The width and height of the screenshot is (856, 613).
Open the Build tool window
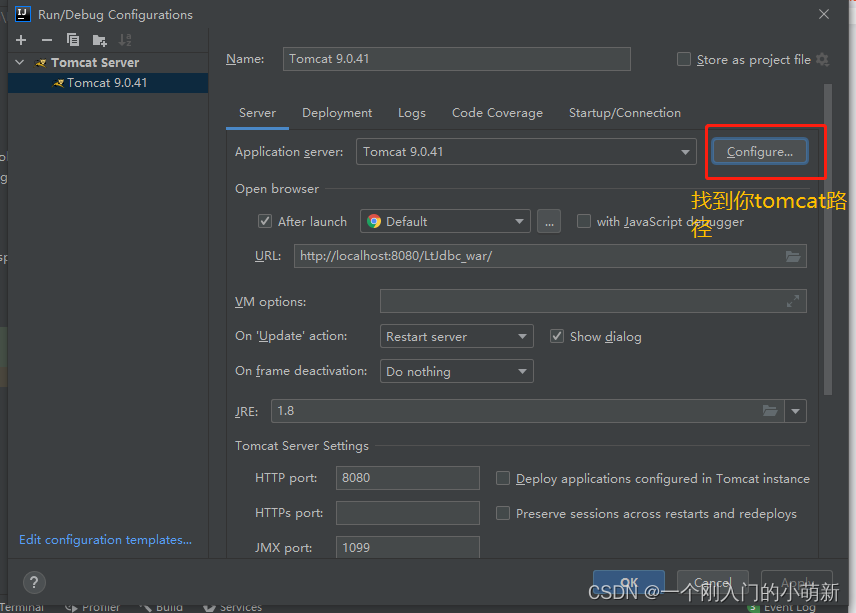(162, 607)
